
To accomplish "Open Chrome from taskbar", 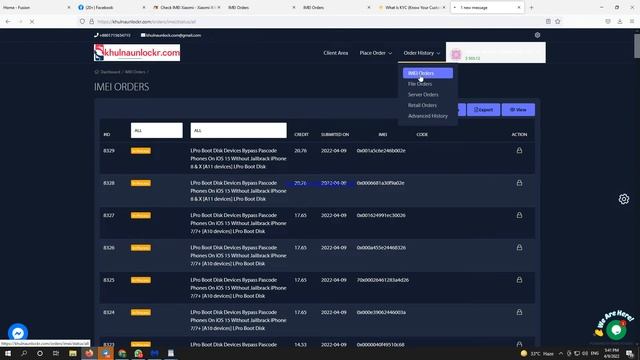I will click(122, 353).
